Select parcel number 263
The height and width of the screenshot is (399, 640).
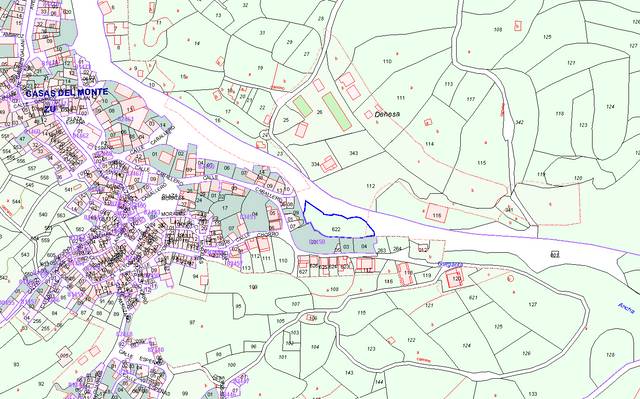[x=382, y=250]
